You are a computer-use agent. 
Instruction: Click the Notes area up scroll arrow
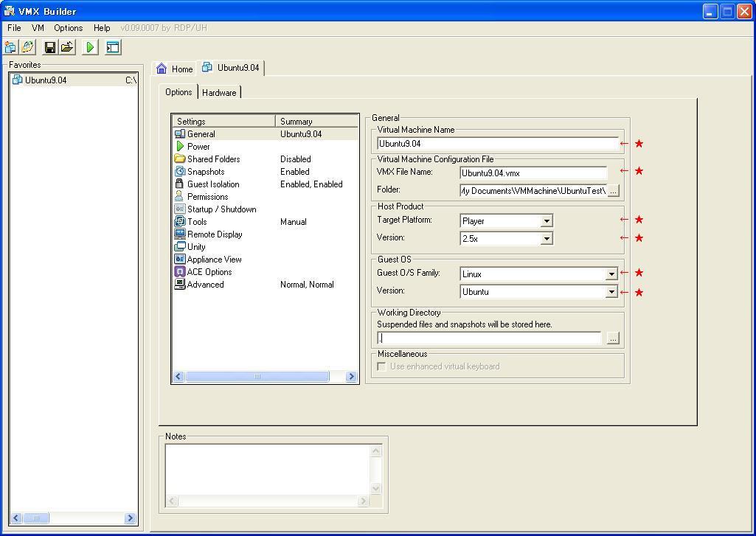click(x=376, y=450)
